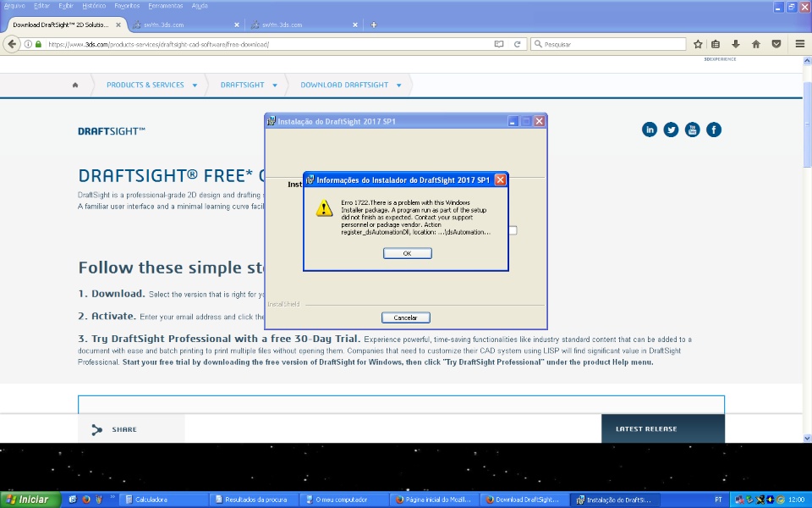Open DraftSight YouTube social icon
The height and width of the screenshot is (508, 812).
(x=693, y=130)
